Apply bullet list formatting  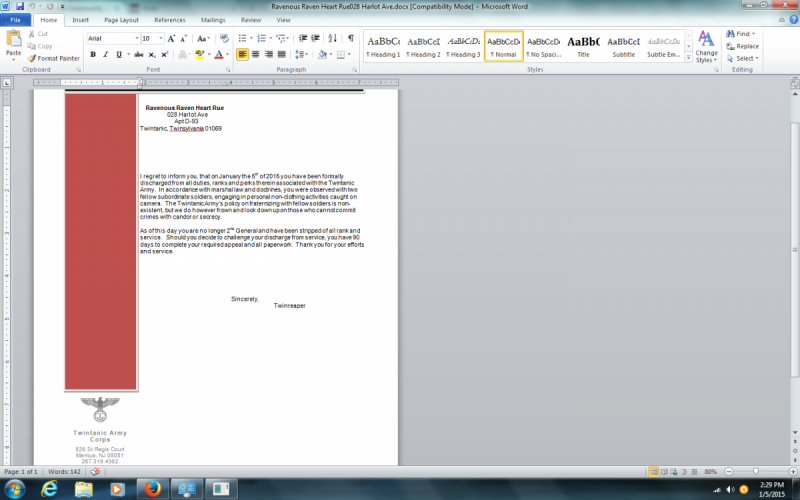(x=243, y=38)
